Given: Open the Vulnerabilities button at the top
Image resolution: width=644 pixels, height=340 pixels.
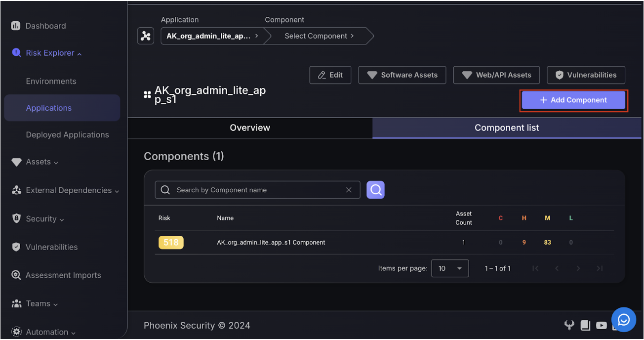Looking at the screenshot, I should point(586,75).
